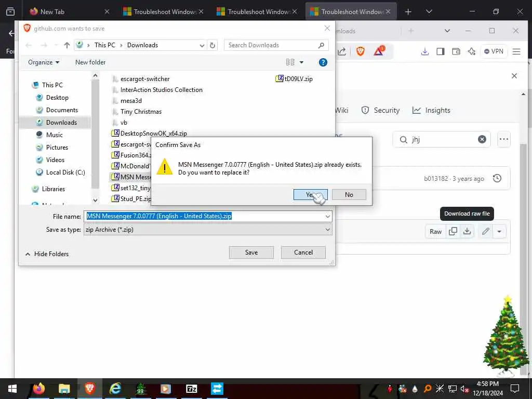
Task: Clear the jhj search field
Action: (x=482, y=139)
